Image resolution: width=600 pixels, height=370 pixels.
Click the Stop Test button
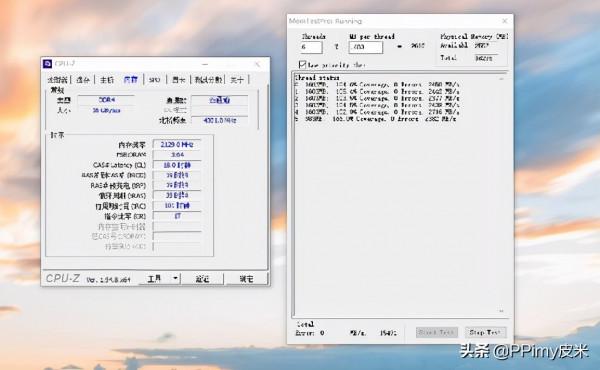tap(485, 332)
